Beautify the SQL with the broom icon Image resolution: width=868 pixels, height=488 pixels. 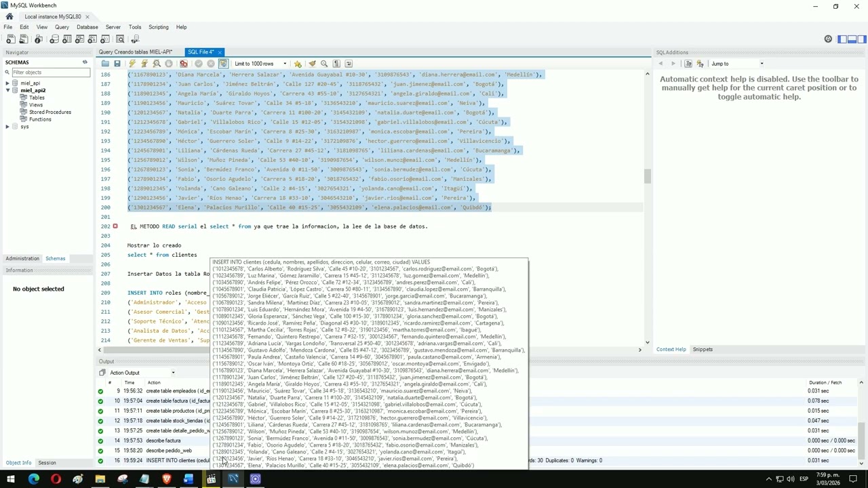coord(312,64)
